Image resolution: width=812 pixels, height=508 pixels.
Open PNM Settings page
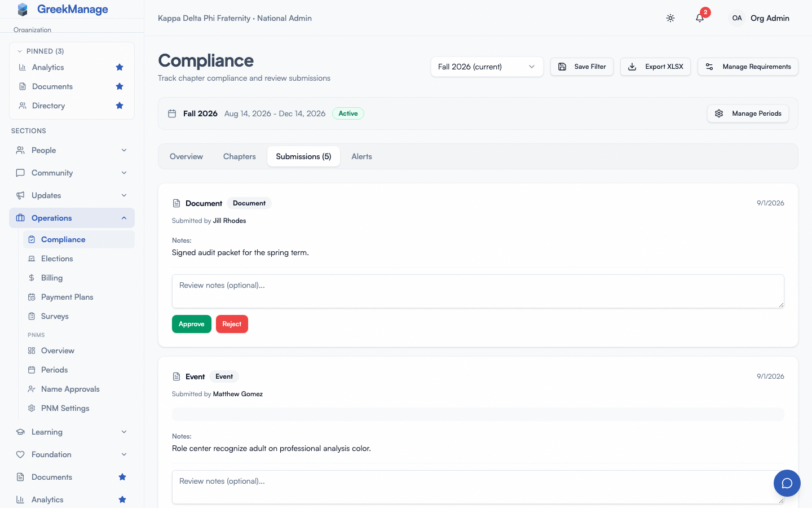click(79, 408)
